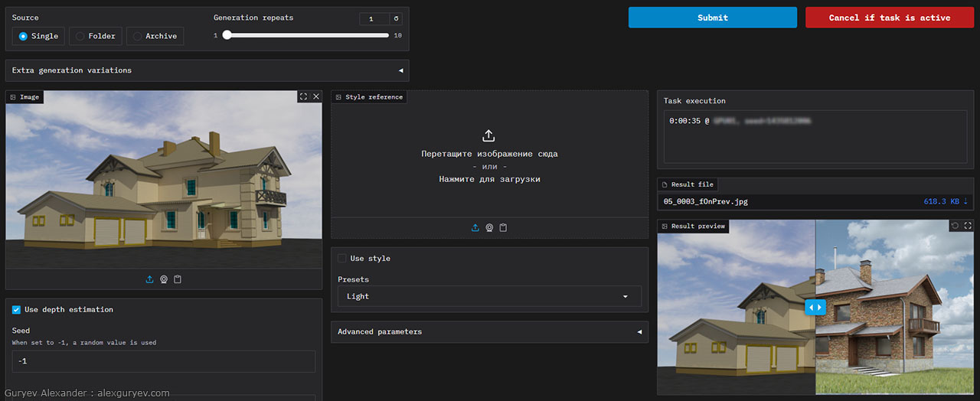980x401 pixels.
Task: Click the clipboard icon under Style reference
Action: (x=503, y=227)
